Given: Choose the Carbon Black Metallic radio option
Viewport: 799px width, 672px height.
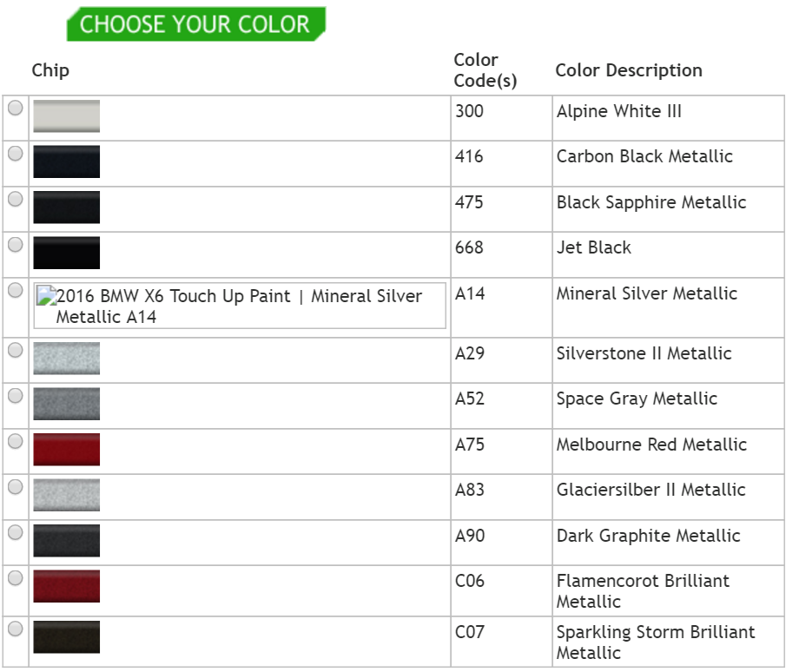Looking at the screenshot, I should (x=16, y=154).
